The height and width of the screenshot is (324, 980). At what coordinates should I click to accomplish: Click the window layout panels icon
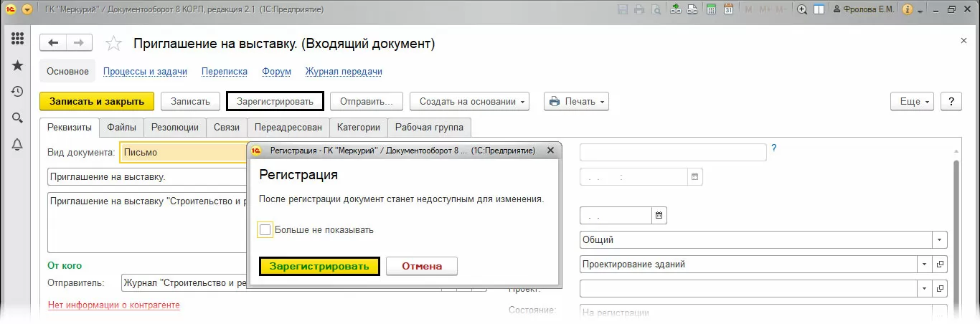click(x=820, y=10)
